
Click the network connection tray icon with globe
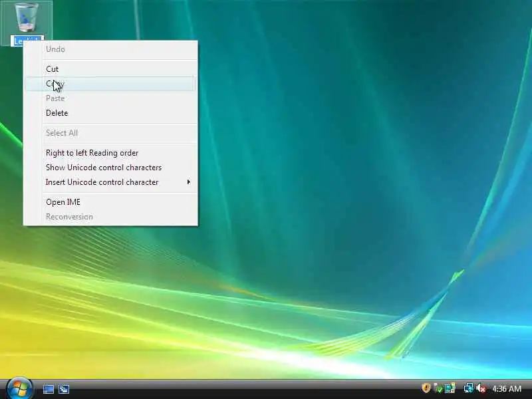(469, 388)
